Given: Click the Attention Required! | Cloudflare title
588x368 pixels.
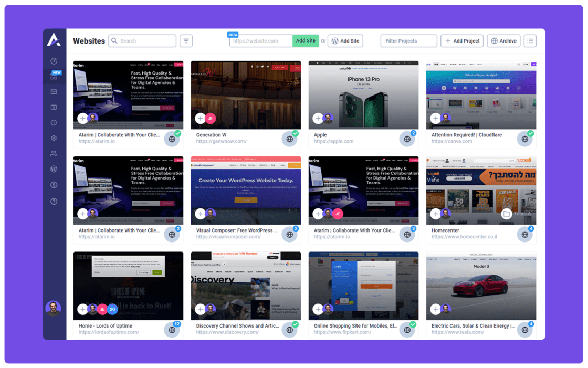Looking at the screenshot, I should point(467,135).
